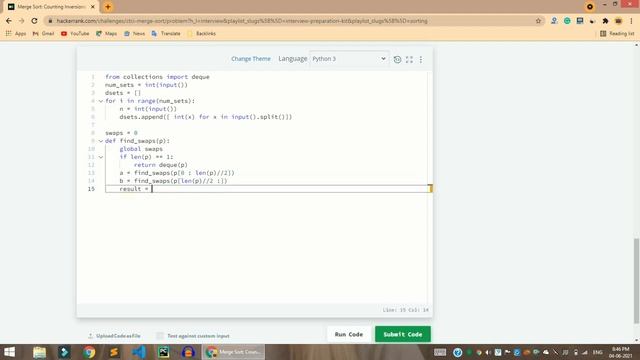Click 'from collections import deque' line

(x=157, y=77)
